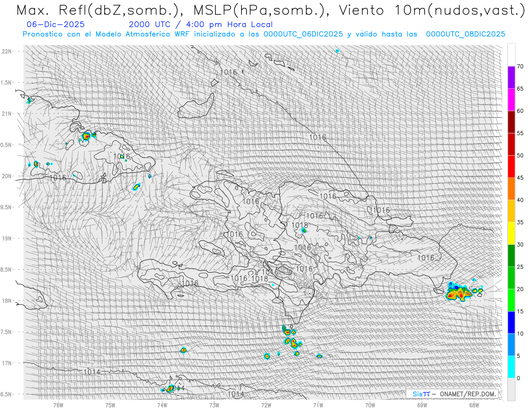Click the purple 65–70 dBZ colorbar segment

pos(511,78)
